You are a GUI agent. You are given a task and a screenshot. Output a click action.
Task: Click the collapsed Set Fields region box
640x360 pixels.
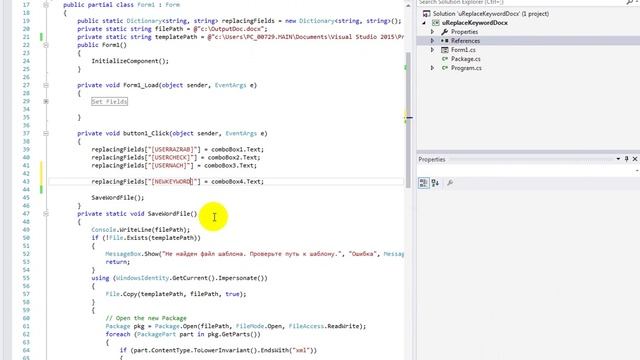(x=109, y=101)
